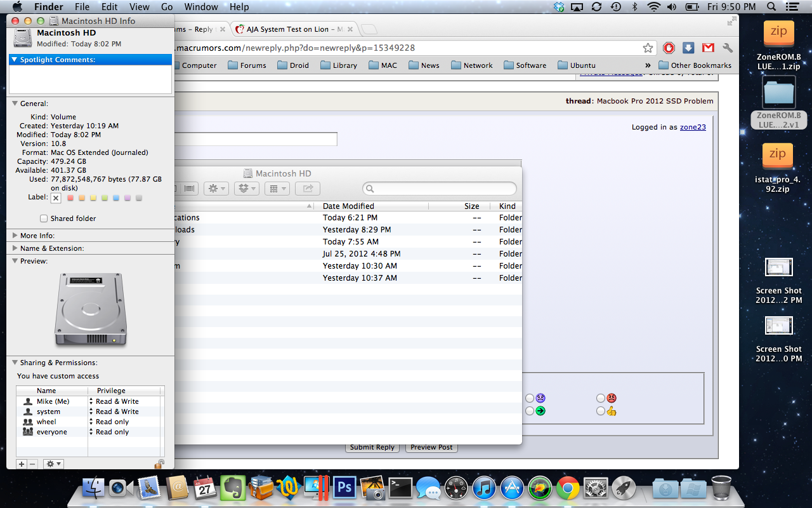Show more bookmarks via the chevron

[648, 65]
